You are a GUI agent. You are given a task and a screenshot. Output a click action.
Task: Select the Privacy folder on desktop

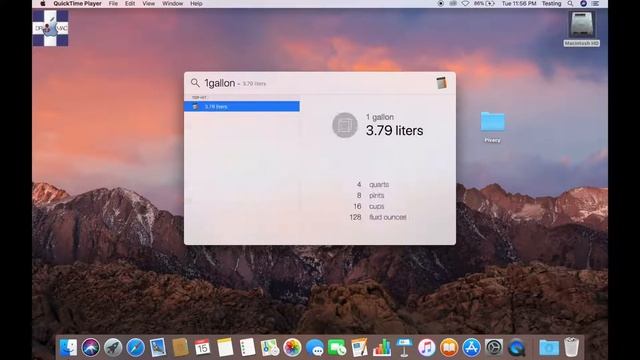coord(493,122)
